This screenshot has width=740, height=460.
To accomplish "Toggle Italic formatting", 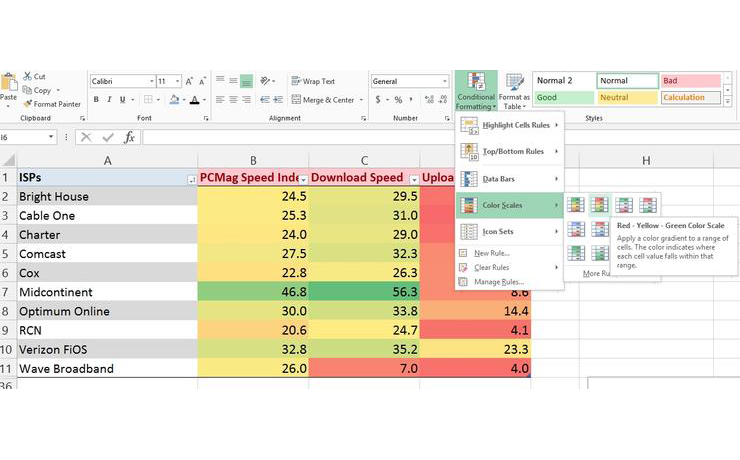I will (109, 100).
